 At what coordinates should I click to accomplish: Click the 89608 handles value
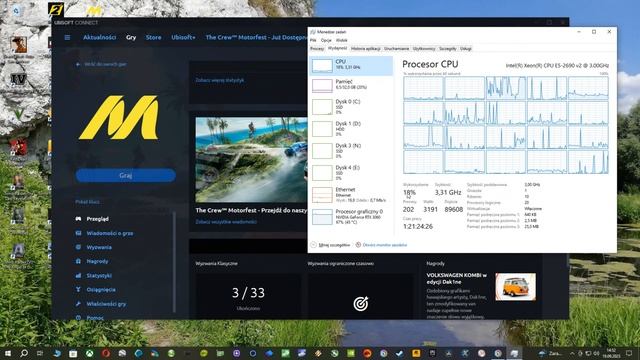tap(453, 209)
